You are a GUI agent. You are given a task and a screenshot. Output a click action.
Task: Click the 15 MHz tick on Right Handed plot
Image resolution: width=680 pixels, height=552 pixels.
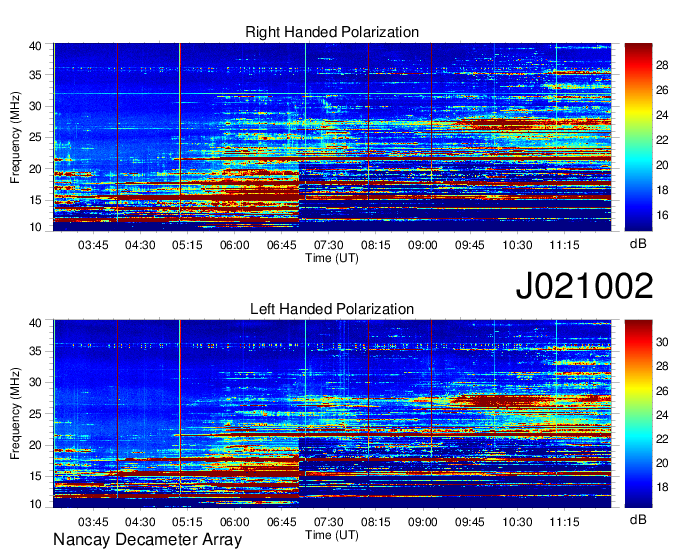pos(35,200)
